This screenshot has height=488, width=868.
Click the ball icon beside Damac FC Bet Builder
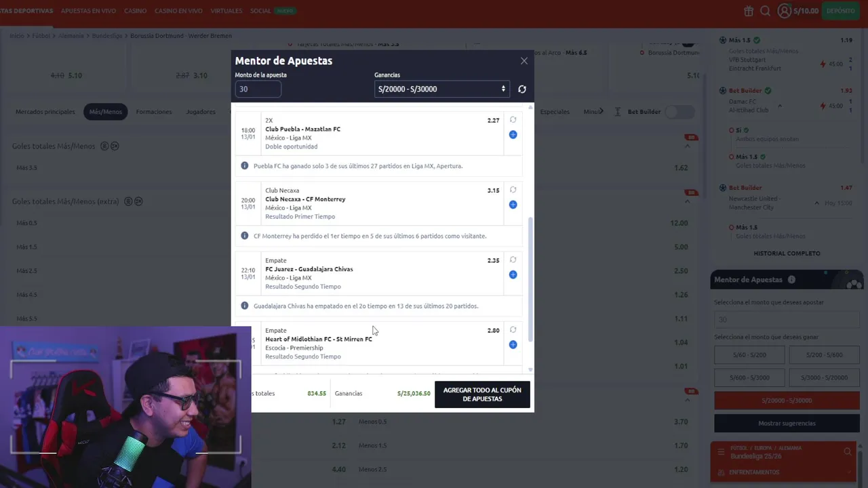[x=723, y=90]
